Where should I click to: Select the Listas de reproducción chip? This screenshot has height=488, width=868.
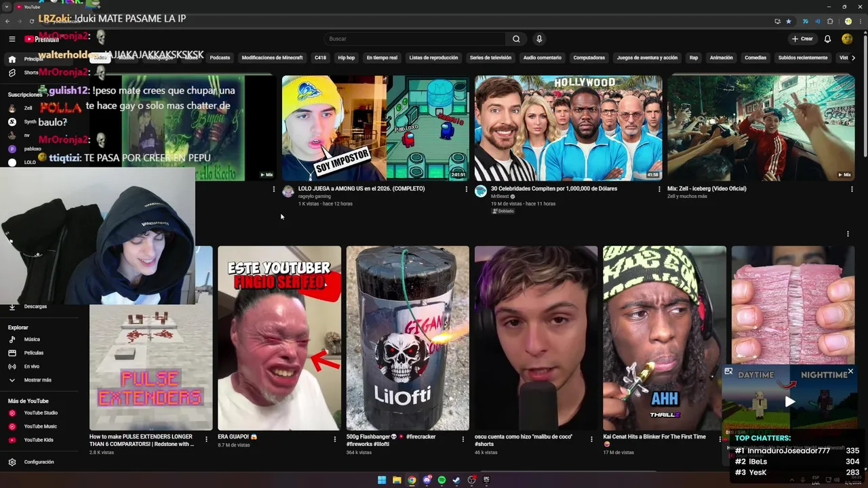pyautogui.click(x=433, y=58)
